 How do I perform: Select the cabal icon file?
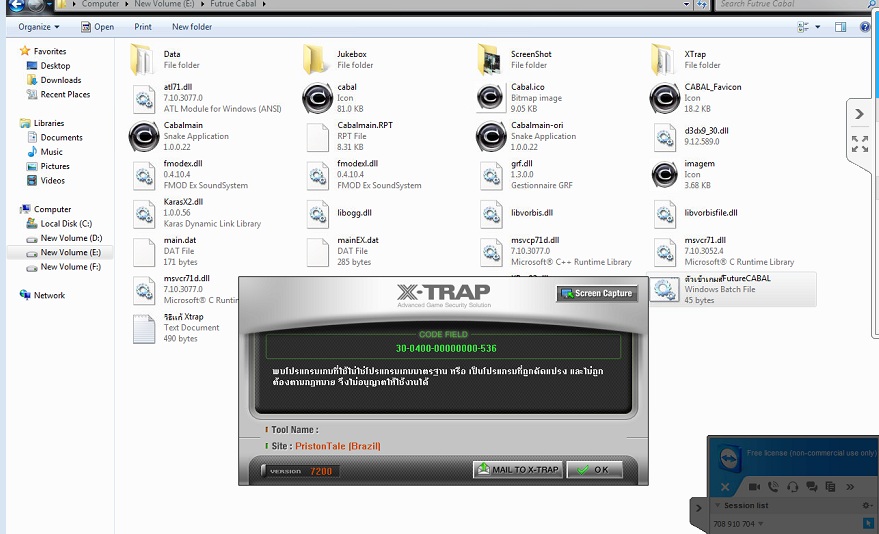tap(317, 99)
